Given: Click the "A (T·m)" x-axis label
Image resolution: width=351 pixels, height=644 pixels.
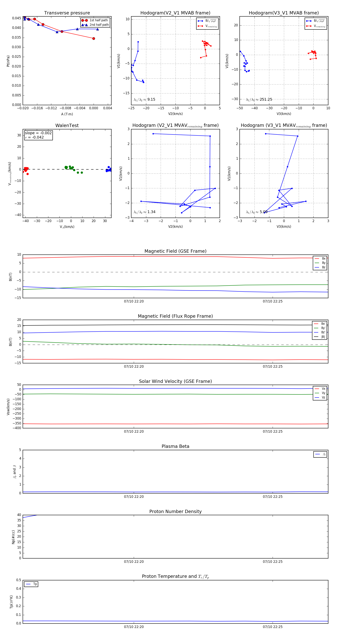Looking at the screenshot, I should pyautogui.click(x=67, y=114).
